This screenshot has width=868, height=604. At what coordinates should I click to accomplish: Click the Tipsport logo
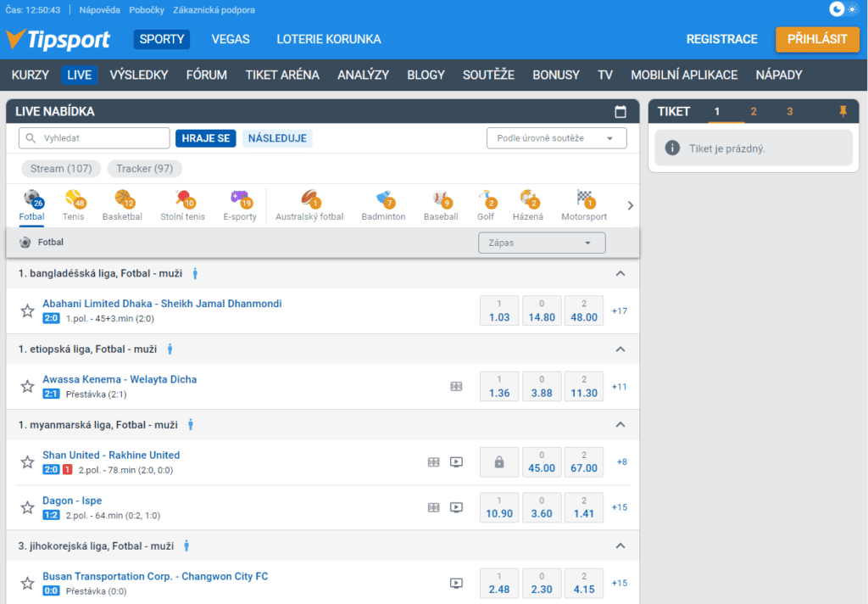pyautogui.click(x=58, y=39)
